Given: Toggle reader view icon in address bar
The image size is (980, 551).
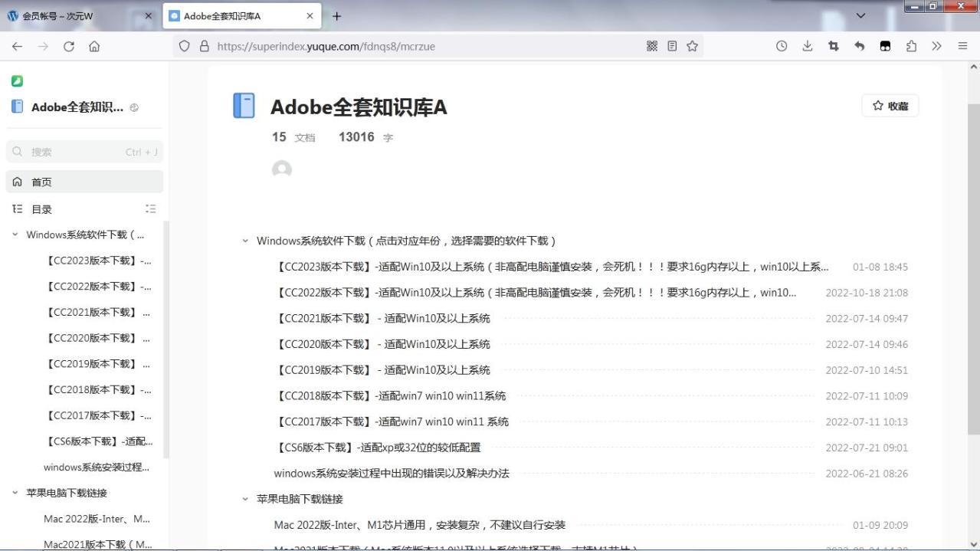Looking at the screenshot, I should click(x=672, y=46).
